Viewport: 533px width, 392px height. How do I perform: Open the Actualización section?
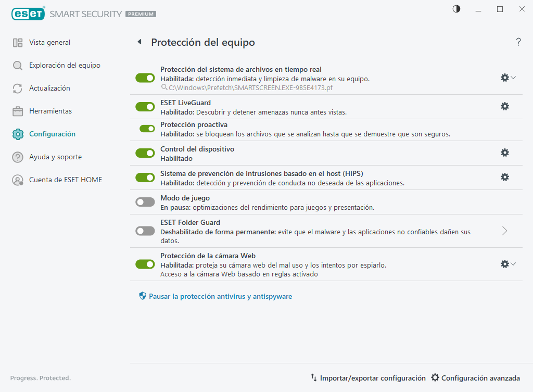click(49, 88)
